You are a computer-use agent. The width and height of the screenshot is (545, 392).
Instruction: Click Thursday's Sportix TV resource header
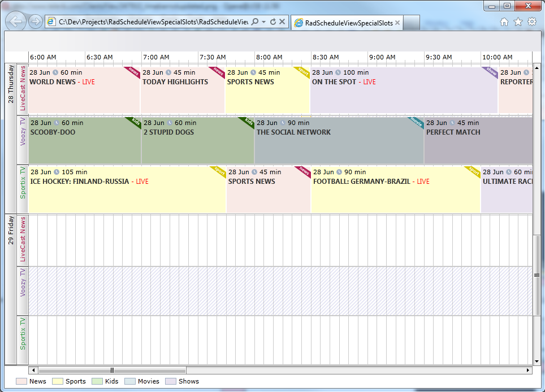point(23,189)
